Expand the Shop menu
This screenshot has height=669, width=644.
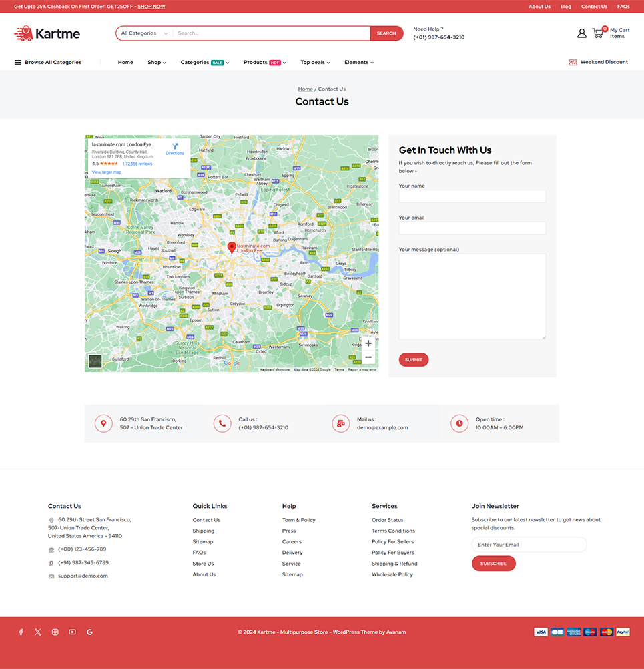pos(156,62)
